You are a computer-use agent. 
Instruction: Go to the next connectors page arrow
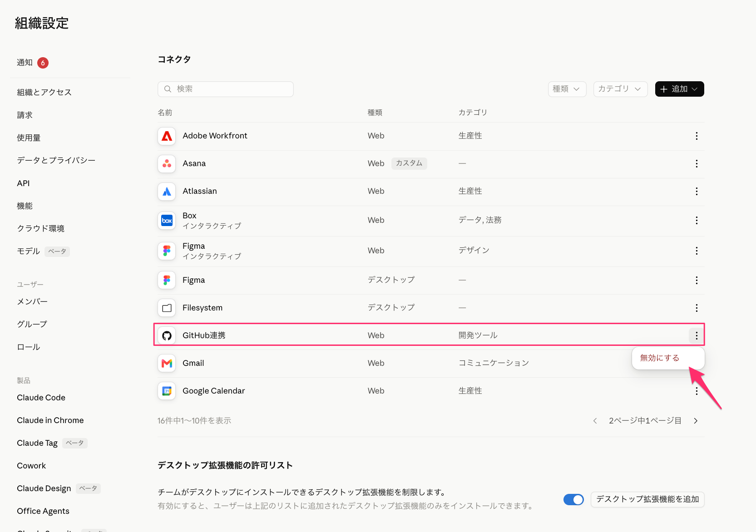[x=696, y=421]
